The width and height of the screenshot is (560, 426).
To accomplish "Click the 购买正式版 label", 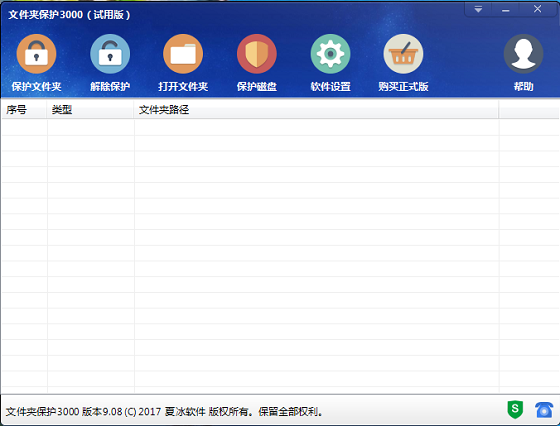I will click(404, 86).
